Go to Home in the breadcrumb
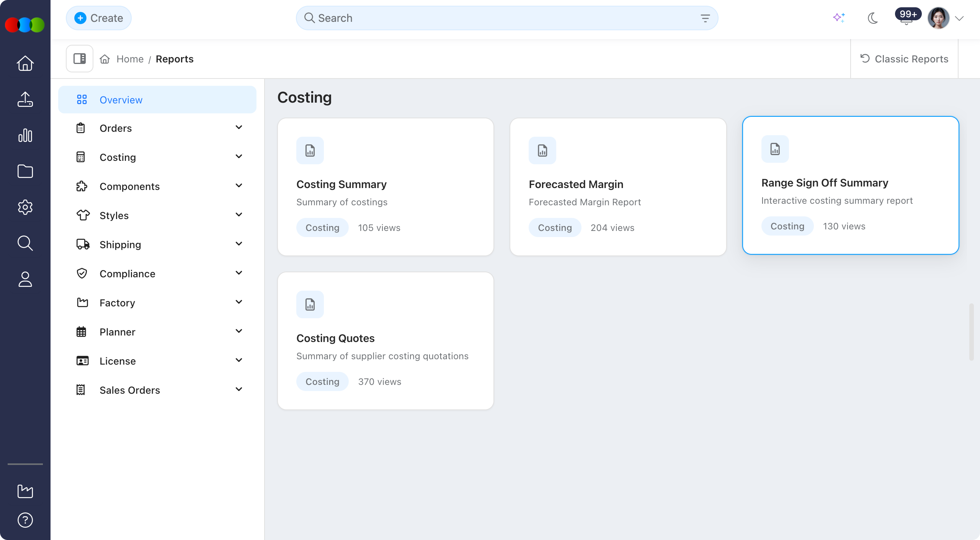This screenshot has height=540, width=980. [x=130, y=59]
